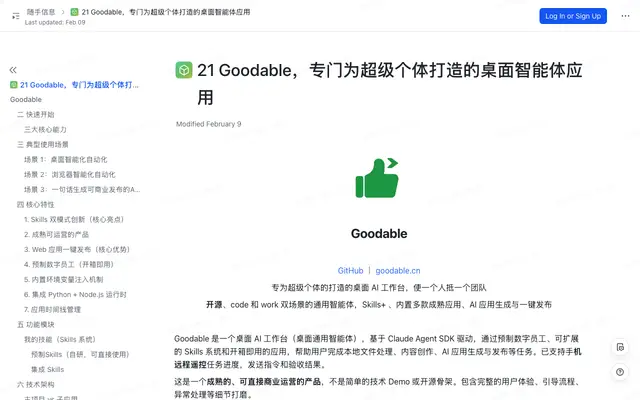The image size is (640, 400).
Task: Jump to 六 技术架构 section
Action: click(x=36, y=385)
